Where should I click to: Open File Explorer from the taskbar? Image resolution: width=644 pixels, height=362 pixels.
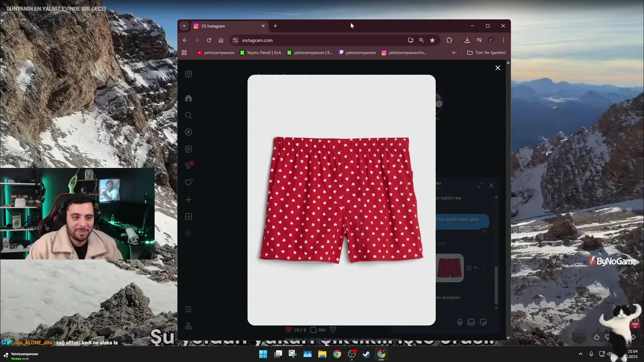pyautogui.click(x=322, y=354)
